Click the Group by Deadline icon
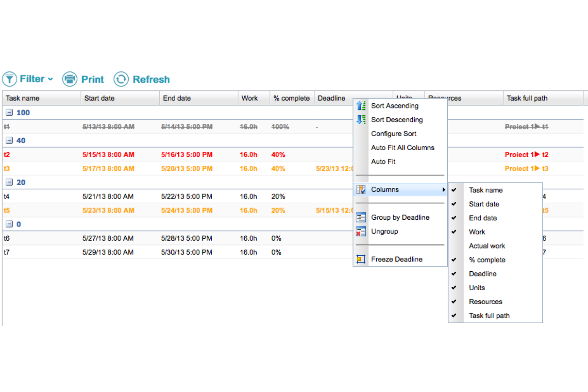 tap(361, 217)
